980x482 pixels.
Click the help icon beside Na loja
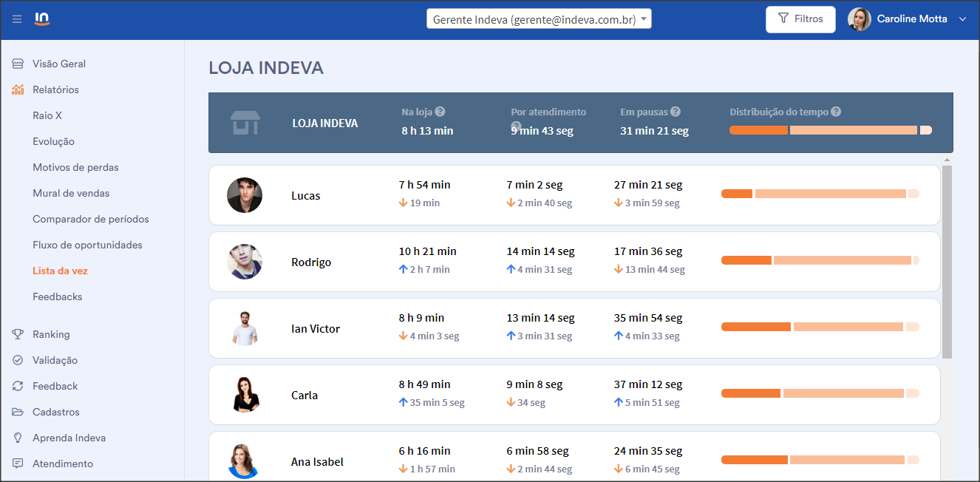[440, 112]
